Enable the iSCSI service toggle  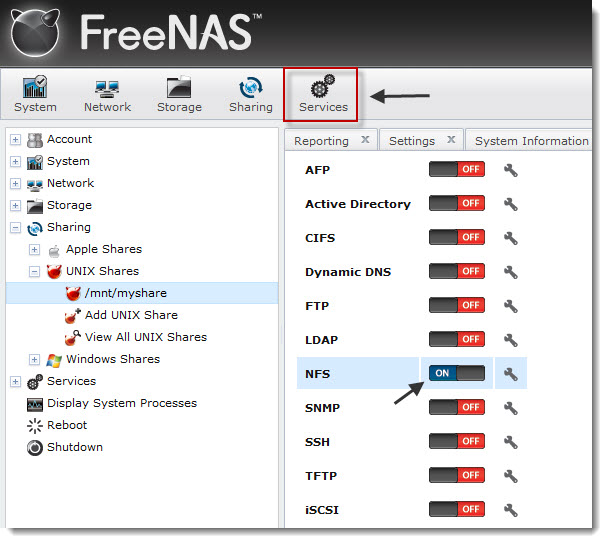(457, 509)
